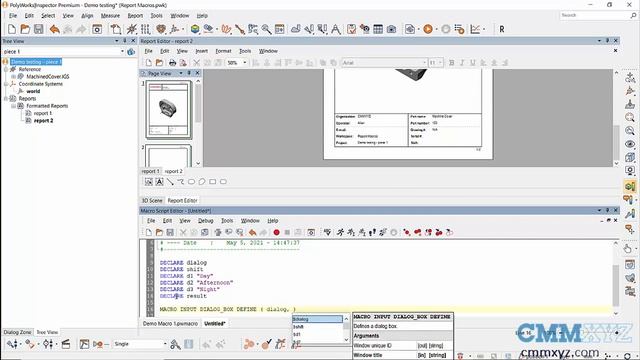640x360 pixels.
Task: Toggle Bold formatting in Report Editor toolbar
Action: click(451, 63)
